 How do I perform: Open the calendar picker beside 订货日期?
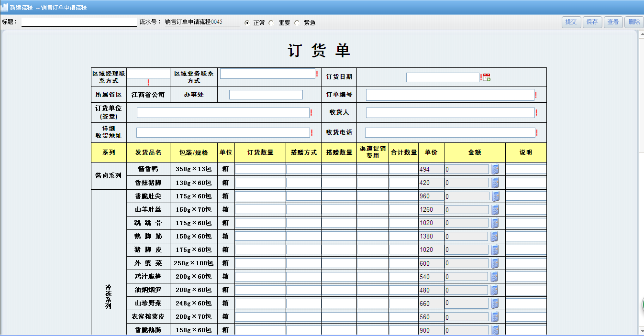point(487,77)
